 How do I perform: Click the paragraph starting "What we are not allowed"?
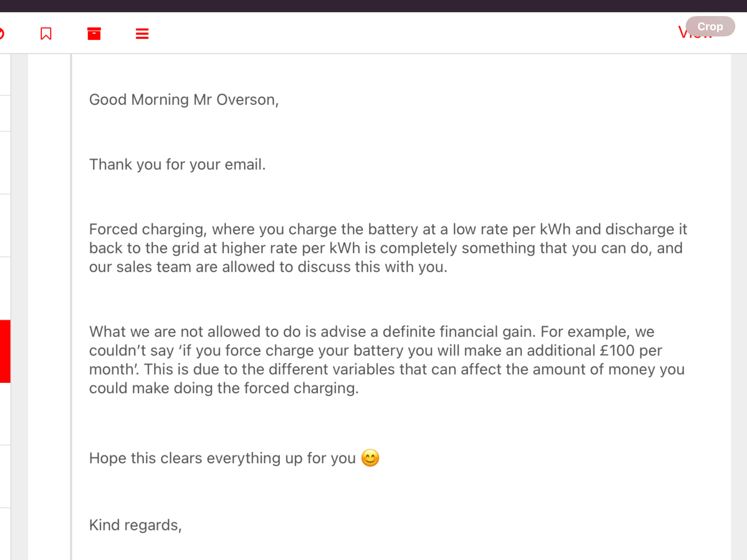pyautogui.click(x=387, y=360)
